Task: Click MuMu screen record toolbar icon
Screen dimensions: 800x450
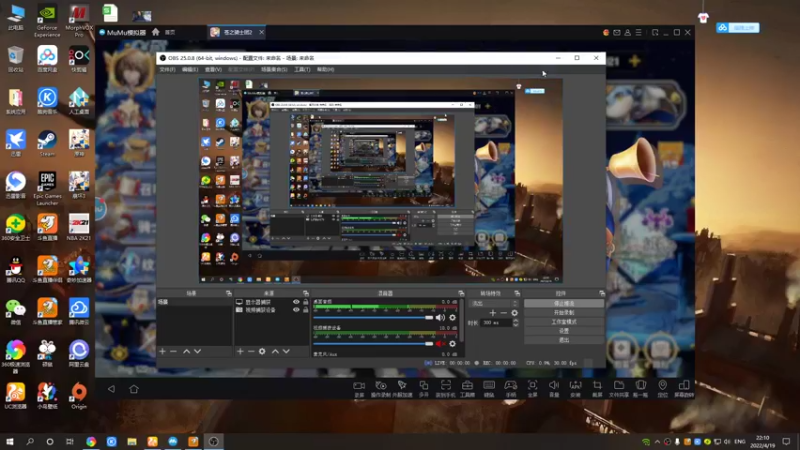Action: (x=359, y=388)
